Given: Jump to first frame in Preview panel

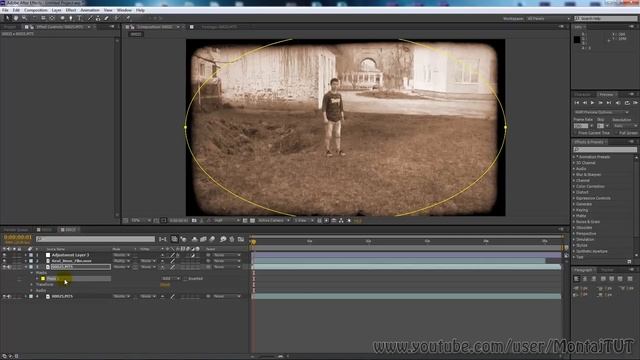Looking at the screenshot, I should [x=577, y=103].
